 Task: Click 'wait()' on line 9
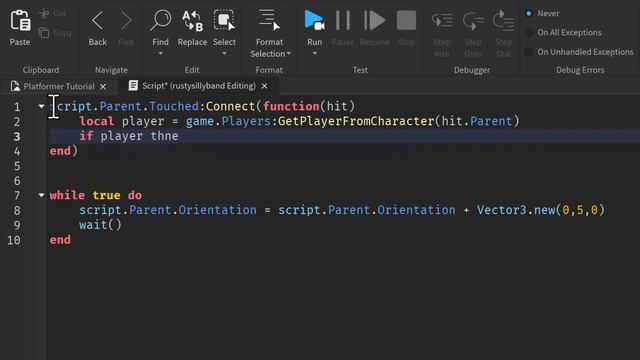(x=100, y=225)
